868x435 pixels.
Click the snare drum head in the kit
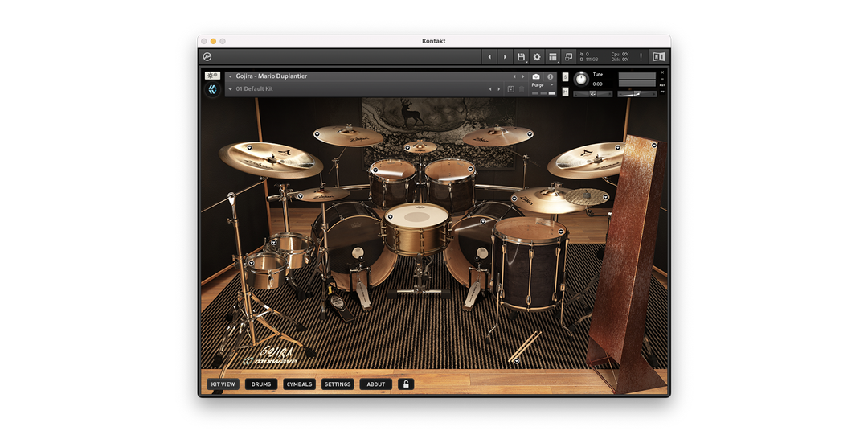tap(417, 216)
